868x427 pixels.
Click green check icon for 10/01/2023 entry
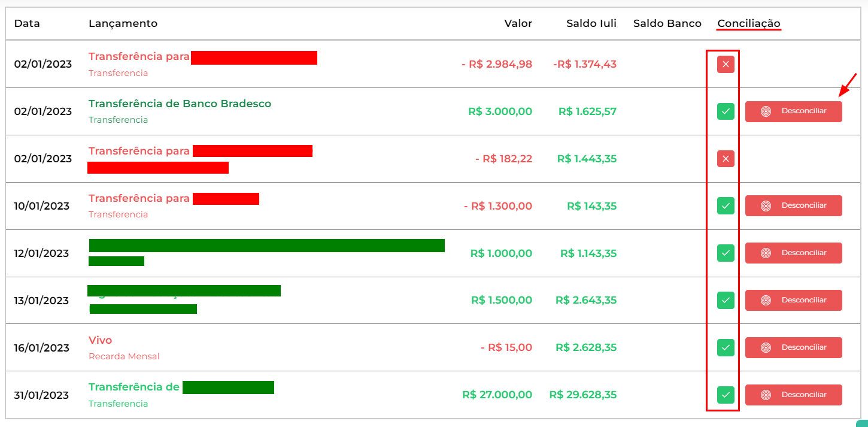point(726,205)
